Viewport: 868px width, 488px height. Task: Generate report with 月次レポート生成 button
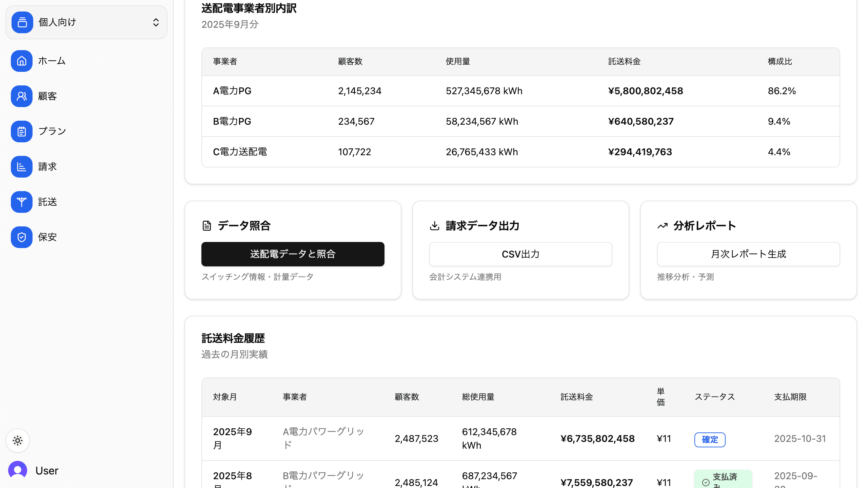[748, 254]
